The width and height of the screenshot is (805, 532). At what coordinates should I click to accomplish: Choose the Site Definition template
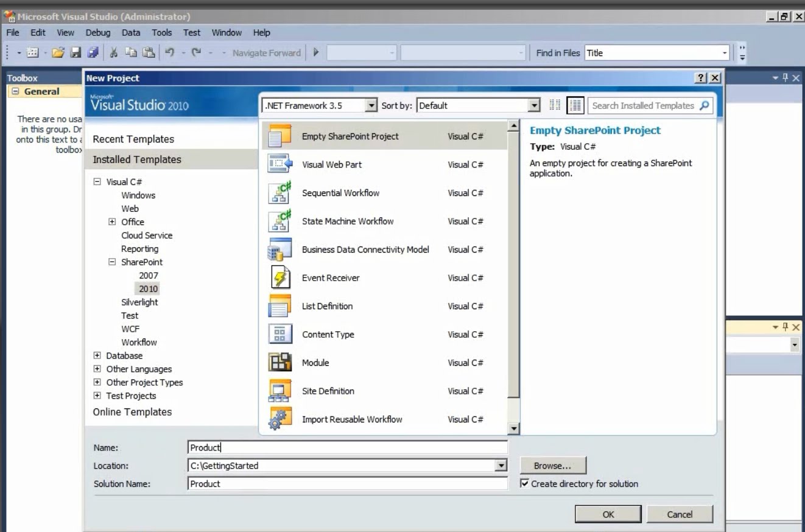tap(328, 391)
